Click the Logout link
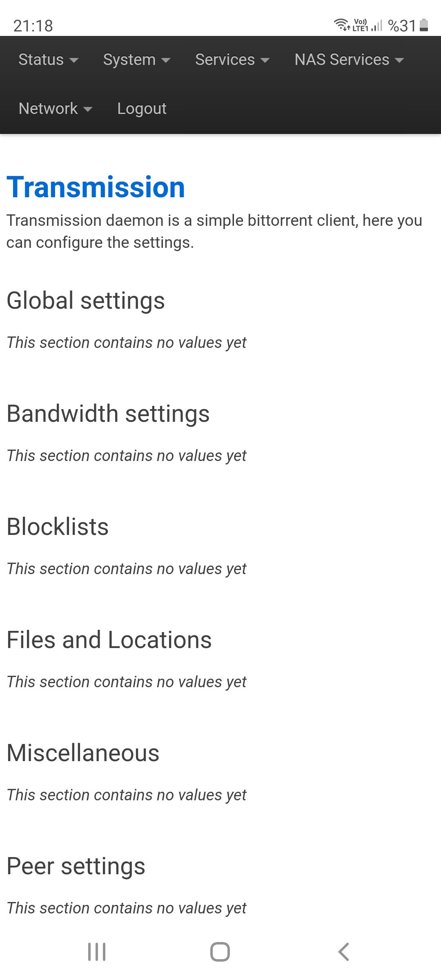The image size is (441, 980). [142, 109]
